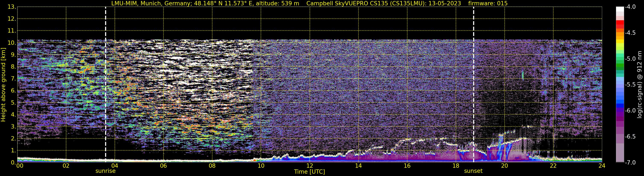The width and height of the screenshot is (644, 176).
Task: Click the '22' tick on the time axis
Action: point(553,166)
